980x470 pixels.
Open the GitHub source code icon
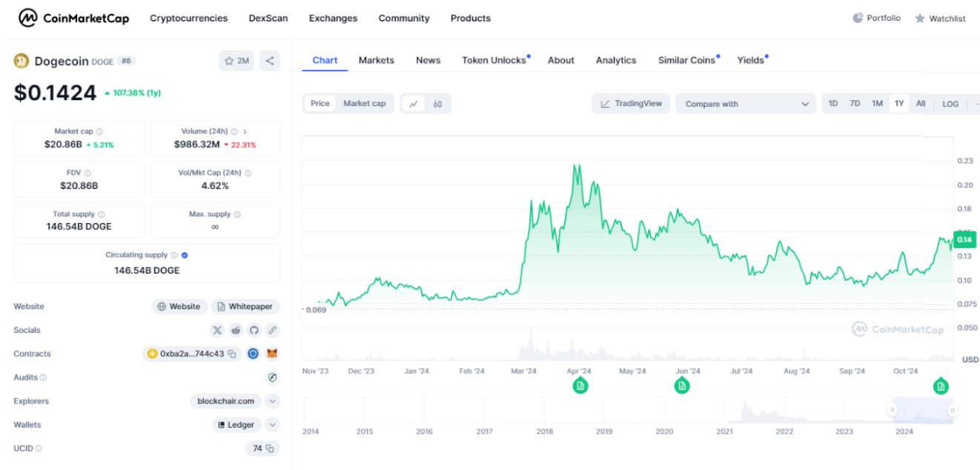pyautogui.click(x=254, y=330)
